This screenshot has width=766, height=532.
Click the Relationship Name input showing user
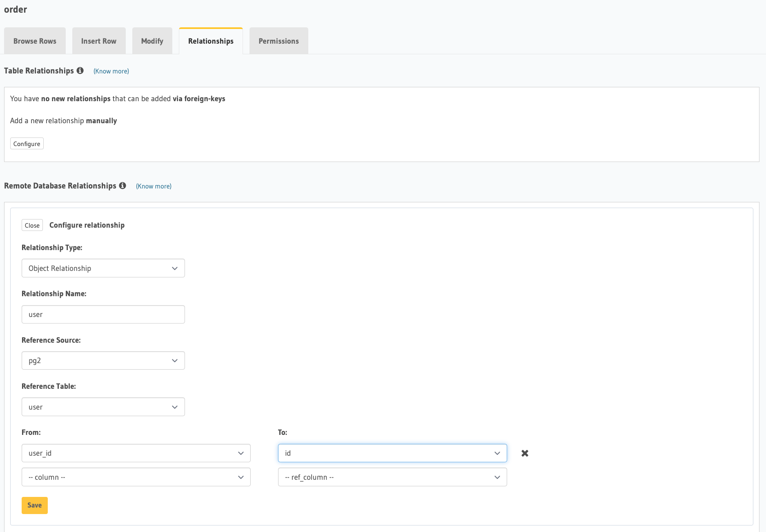pos(103,314)
